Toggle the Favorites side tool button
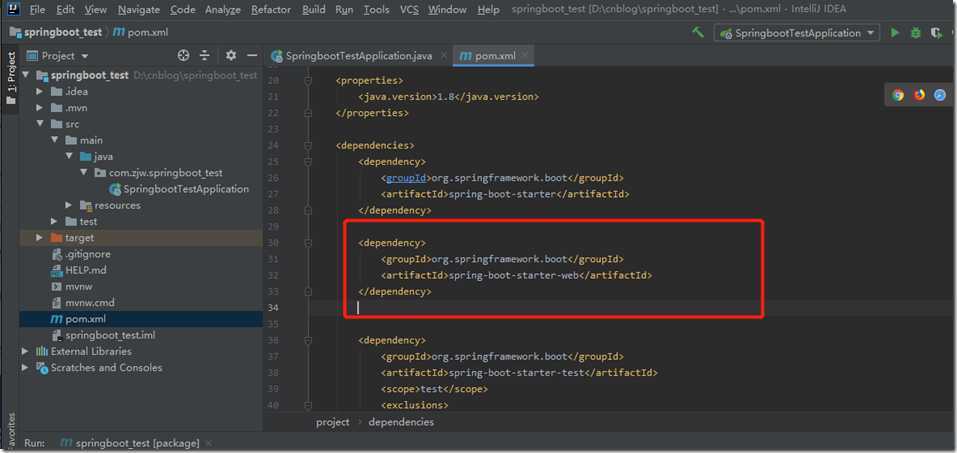The height and width of the screenshot is (453, 957). pos(11,430)
